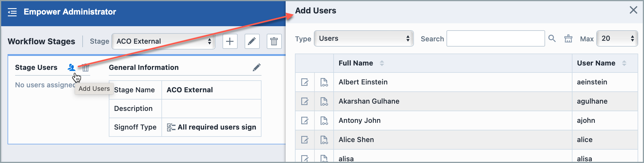Remove stage users with the trash icon
The width and height of the screenshot is (644, 163).
click(x=86, y=68)
